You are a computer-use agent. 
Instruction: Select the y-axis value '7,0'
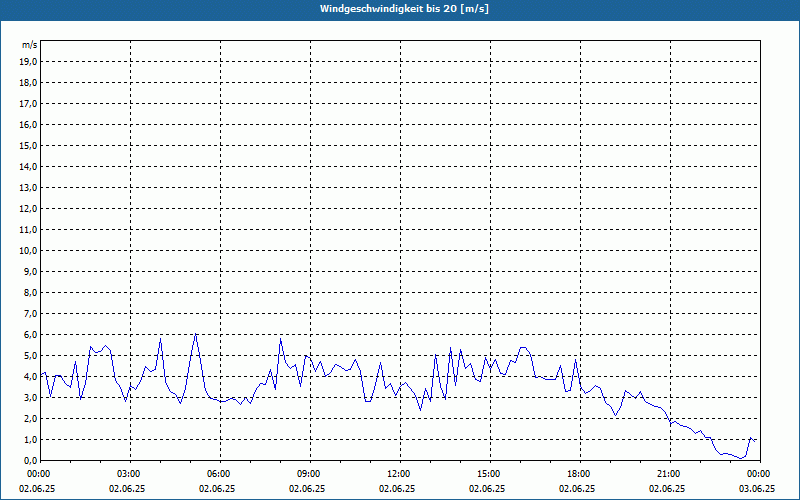point(31,314)
